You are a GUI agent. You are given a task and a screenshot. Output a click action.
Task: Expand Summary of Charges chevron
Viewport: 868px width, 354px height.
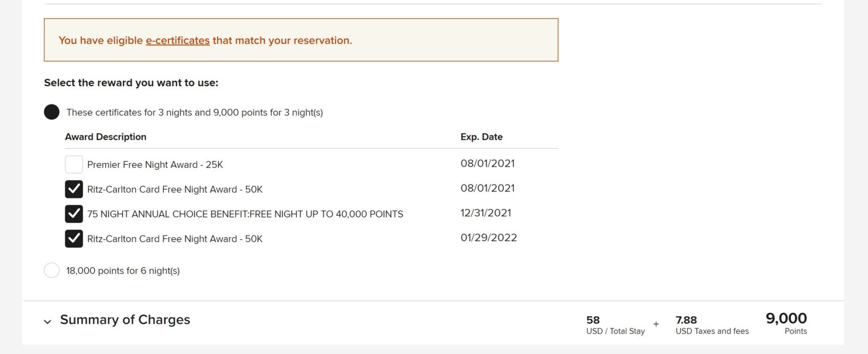tap(47, 321)
